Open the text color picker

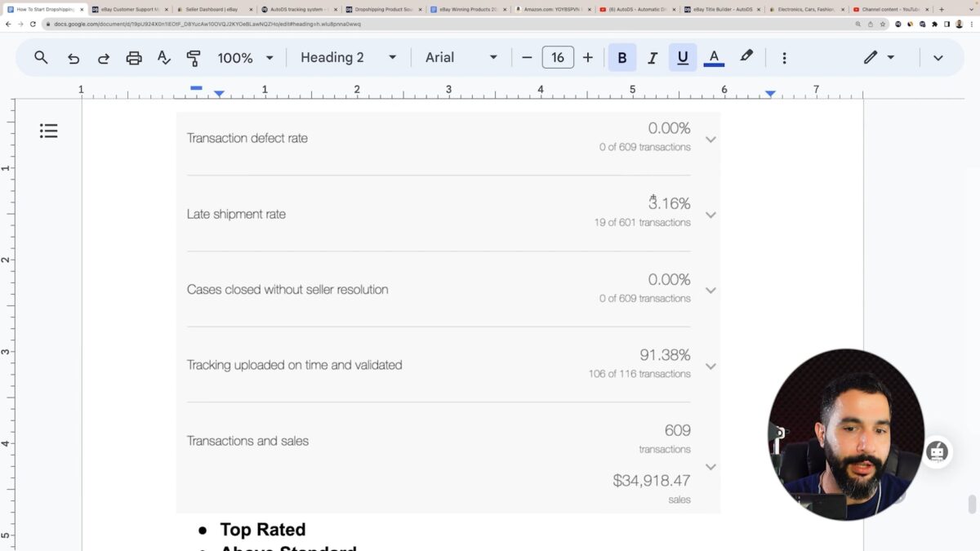pos(714,58)
